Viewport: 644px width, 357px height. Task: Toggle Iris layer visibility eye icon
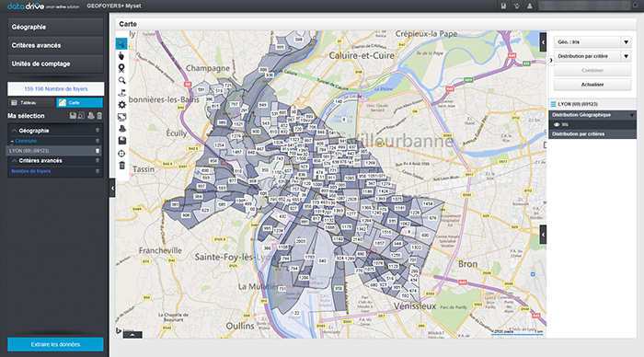(557, 124)
